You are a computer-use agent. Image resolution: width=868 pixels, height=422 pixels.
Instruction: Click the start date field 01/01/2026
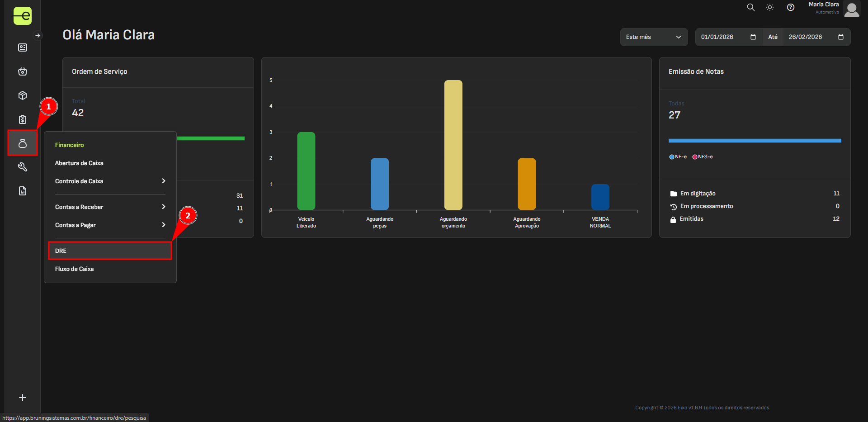[x=723, y=37]
